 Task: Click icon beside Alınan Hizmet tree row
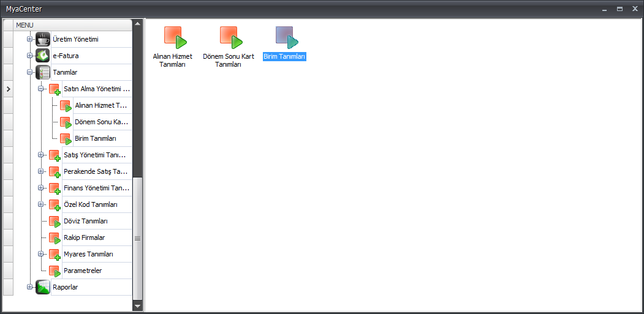[x=66, y=106]
